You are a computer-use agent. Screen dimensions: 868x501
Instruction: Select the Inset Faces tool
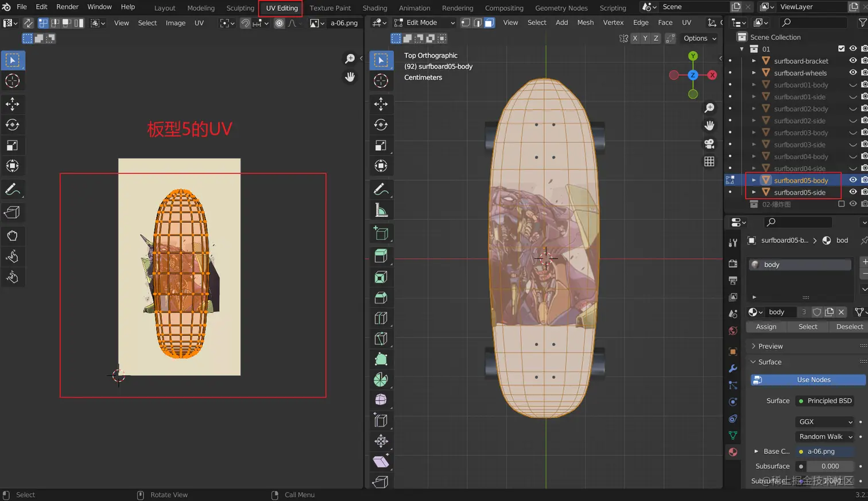coord(381,277)
